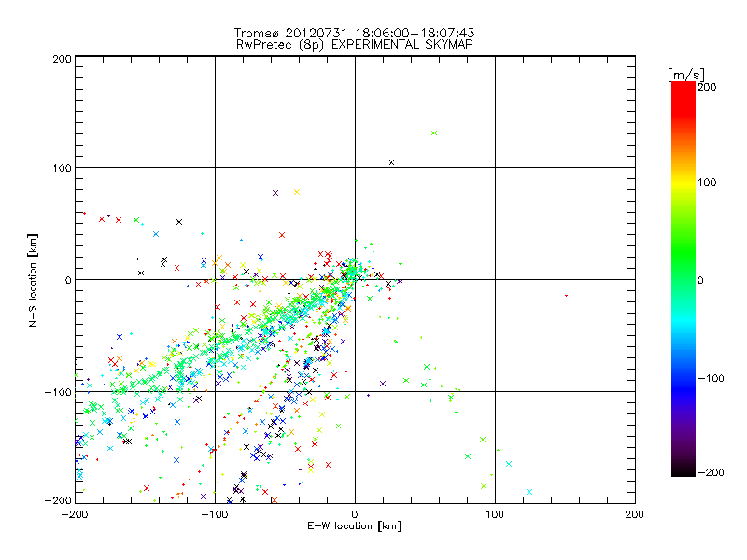747x560 pixels.
Task: Click the 'N-S location [km]' axis label
Action: pyautogui.click(x=33, y=280)
